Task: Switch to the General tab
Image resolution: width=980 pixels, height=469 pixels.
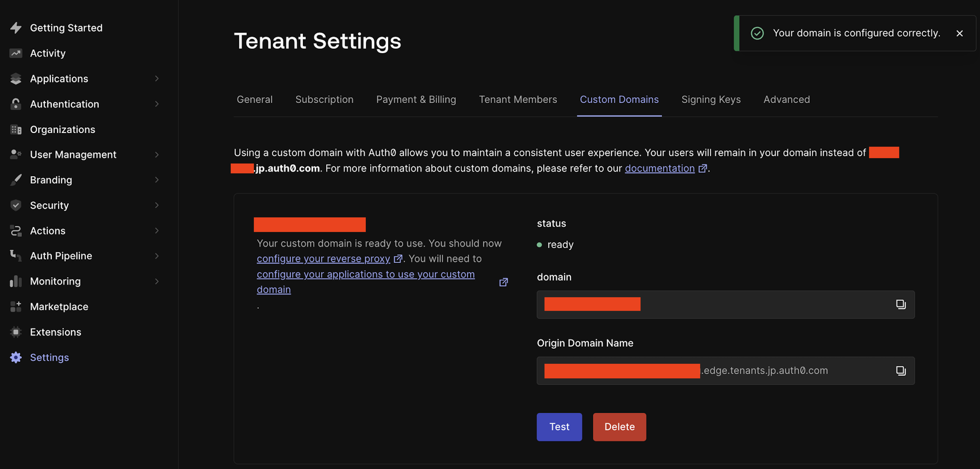Action: [x=255, y=99]
